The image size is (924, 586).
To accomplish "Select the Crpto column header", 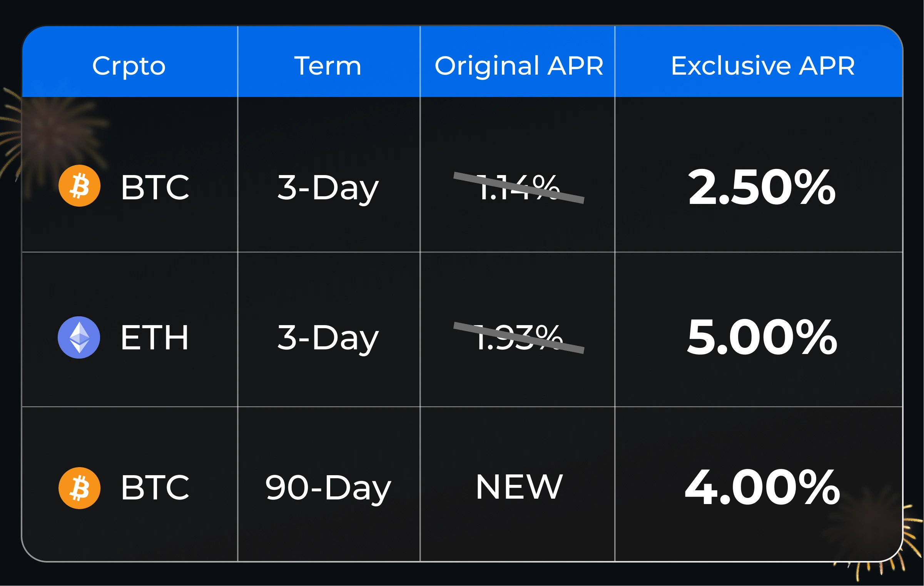I will pyautogui.click(x=129, y=66).
